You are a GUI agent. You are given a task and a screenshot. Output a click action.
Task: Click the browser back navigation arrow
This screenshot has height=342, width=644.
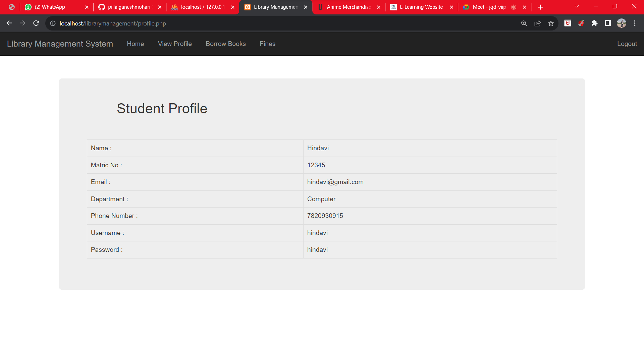9,23
